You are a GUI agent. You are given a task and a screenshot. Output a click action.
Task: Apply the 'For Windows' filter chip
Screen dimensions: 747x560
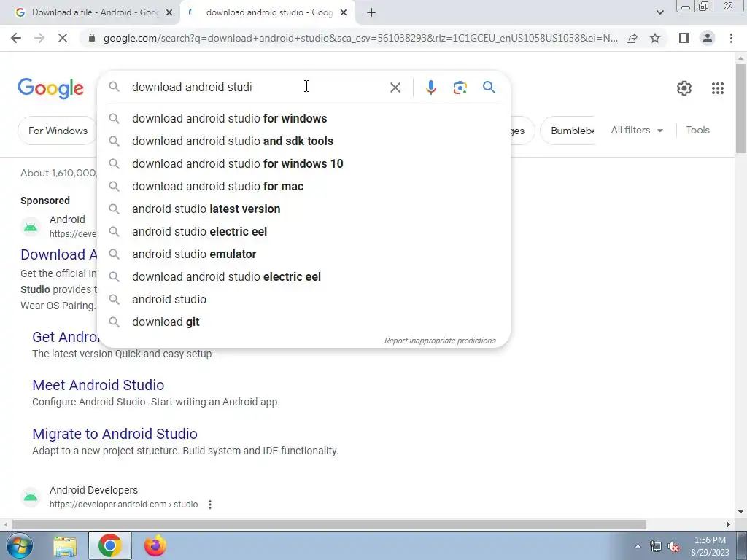coord(58,131)
